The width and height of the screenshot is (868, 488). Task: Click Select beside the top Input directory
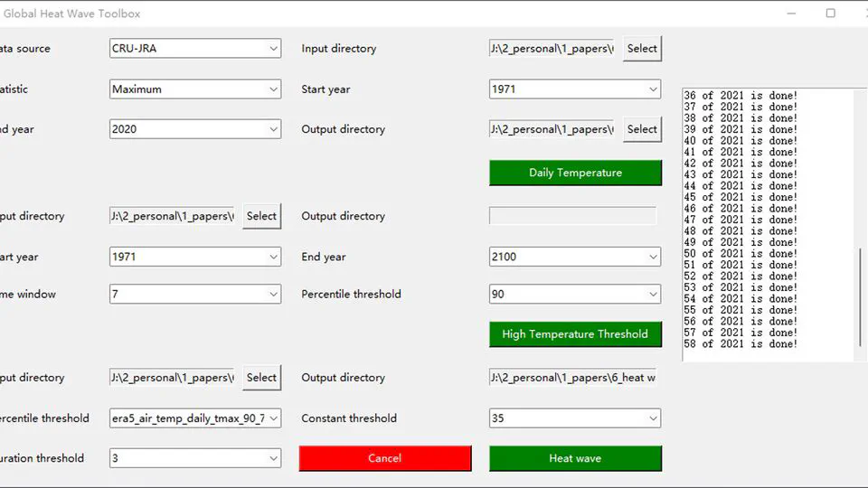click(x=641, y=48)
